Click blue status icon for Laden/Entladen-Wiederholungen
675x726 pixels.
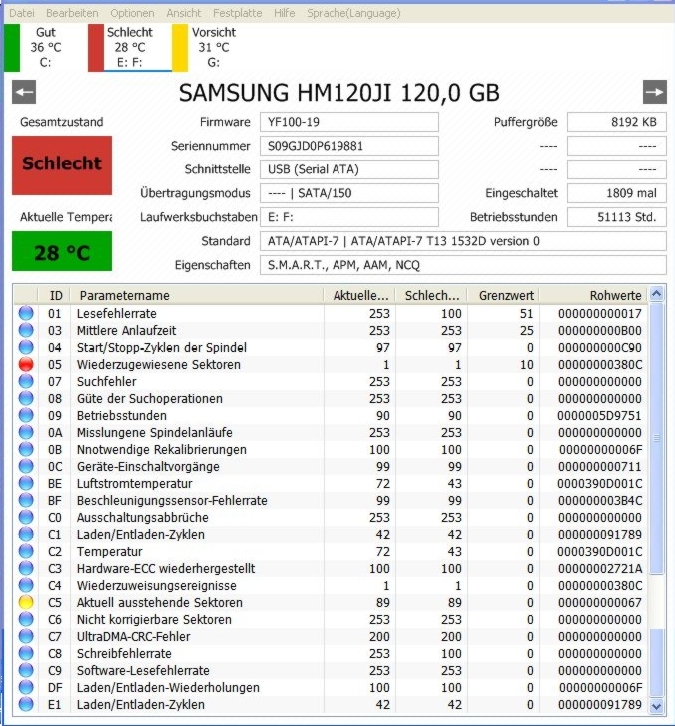26,688
